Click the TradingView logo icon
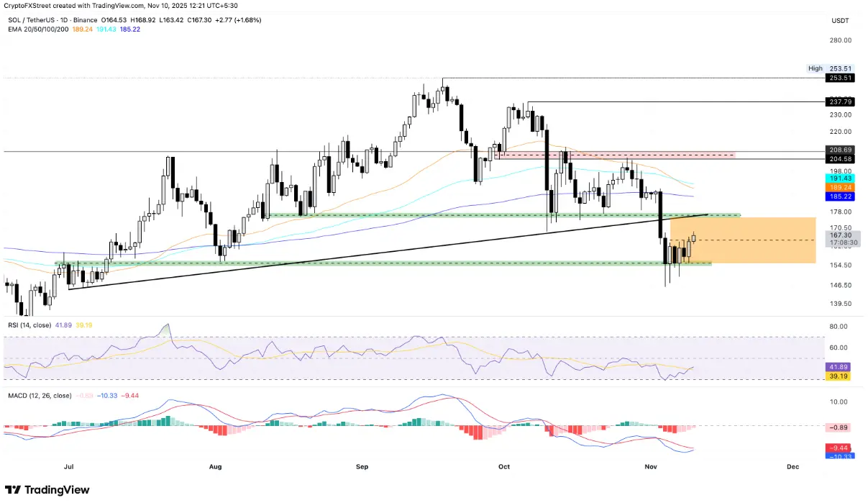 pyautogui.click(x=13, y=489)
